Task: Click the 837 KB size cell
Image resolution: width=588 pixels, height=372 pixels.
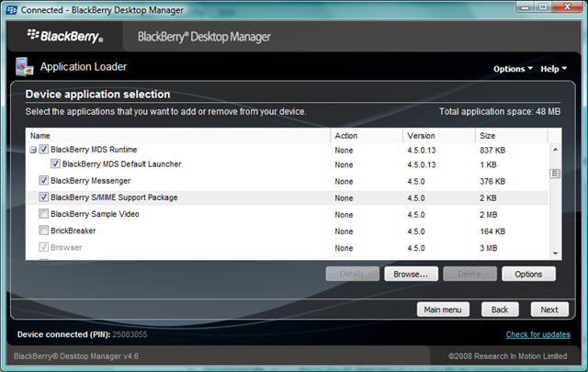Action: [492, 151]
